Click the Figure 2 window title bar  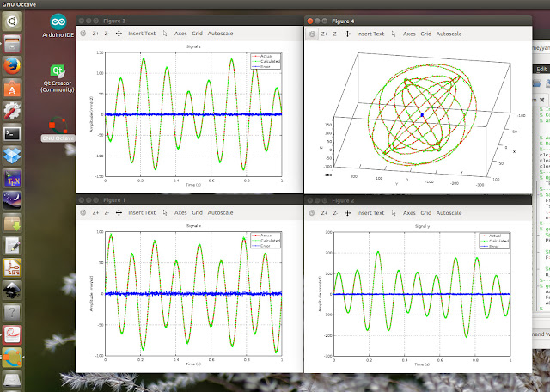pos(419,200)
